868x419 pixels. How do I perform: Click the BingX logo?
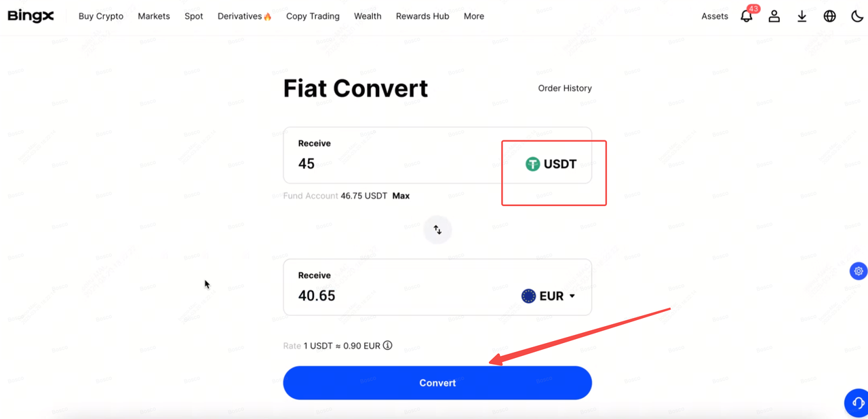31,16
